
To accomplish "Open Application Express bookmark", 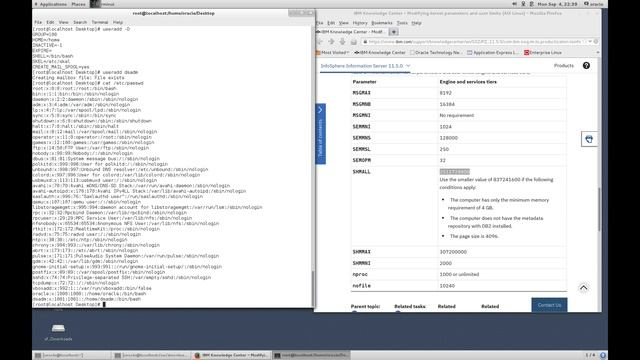I will click(x=493, y=53).
